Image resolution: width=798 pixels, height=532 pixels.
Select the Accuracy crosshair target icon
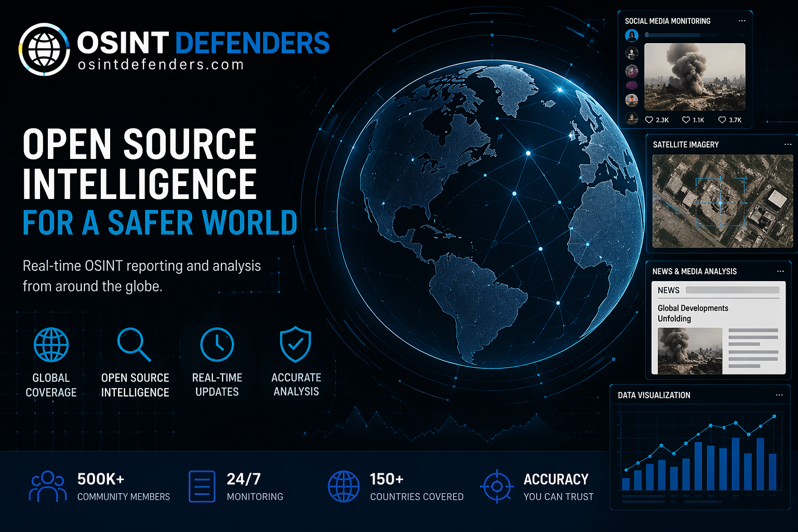(497, 486)
